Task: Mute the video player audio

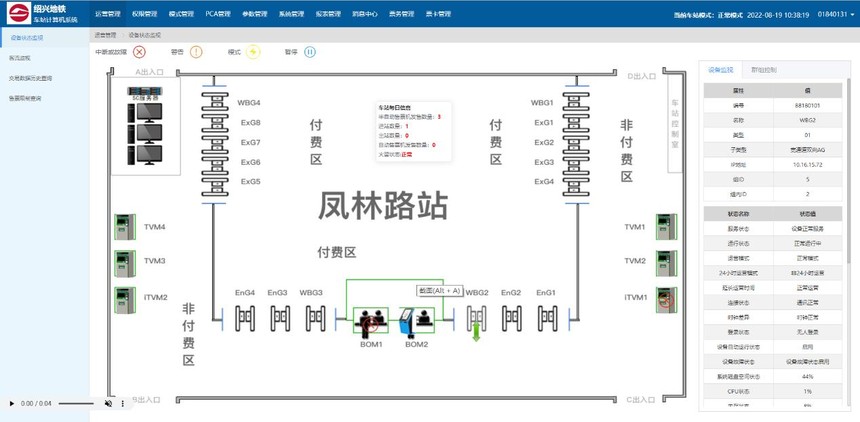Action: (109, 404)
